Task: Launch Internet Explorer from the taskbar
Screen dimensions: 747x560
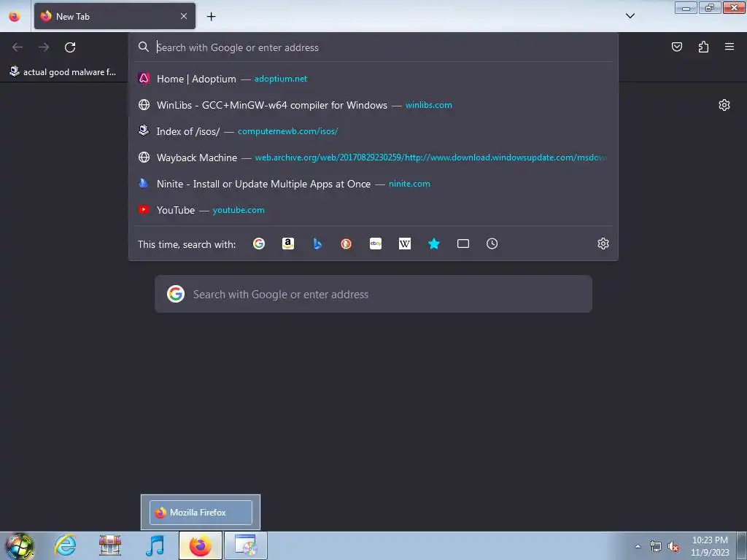Action: (x=65, y=545)
